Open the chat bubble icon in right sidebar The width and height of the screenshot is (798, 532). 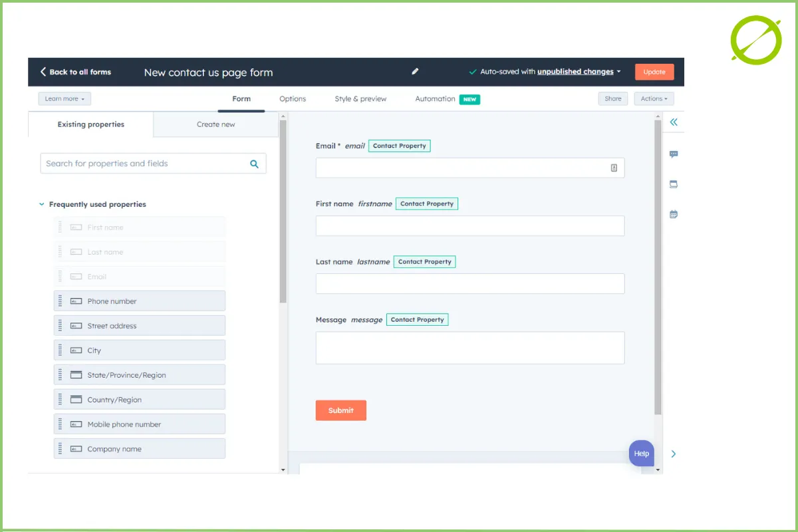(674, 154)
